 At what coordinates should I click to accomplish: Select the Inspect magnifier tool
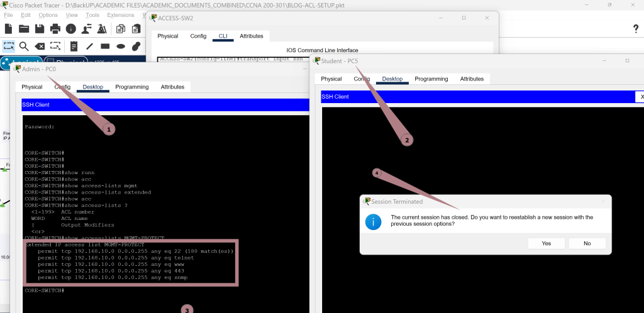[24, 46]
